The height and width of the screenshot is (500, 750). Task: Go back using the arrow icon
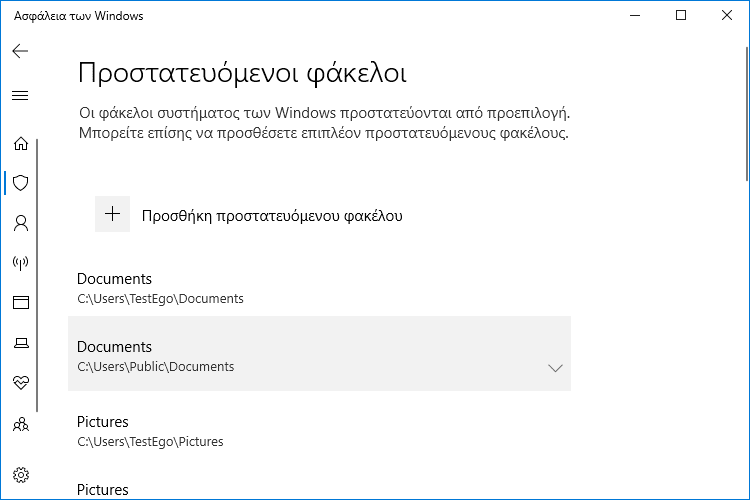20,51
